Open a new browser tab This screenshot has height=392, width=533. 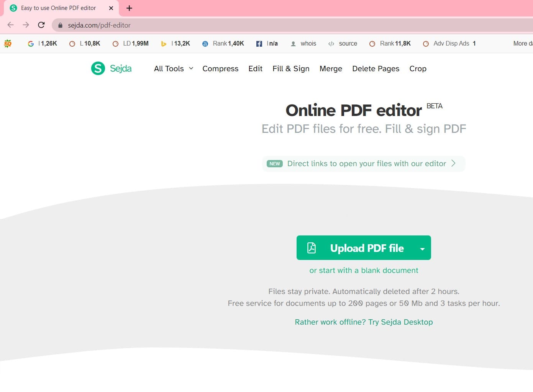pos(129,8)
